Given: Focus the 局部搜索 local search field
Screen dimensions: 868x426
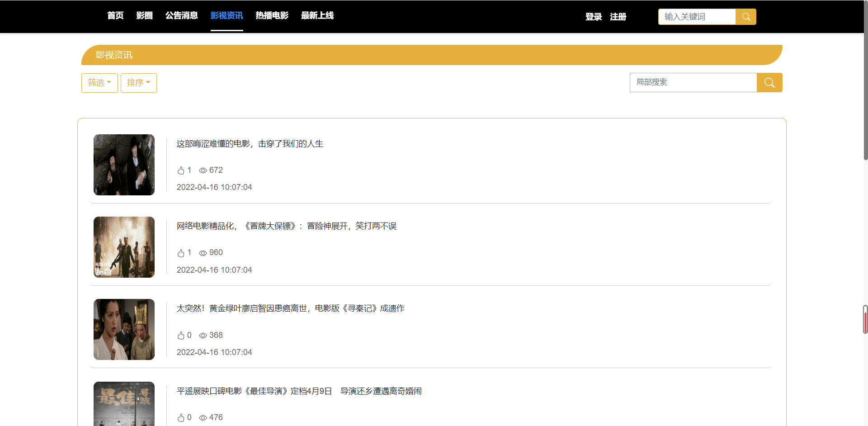Looking at the screenshot, I should pos(693,82).
